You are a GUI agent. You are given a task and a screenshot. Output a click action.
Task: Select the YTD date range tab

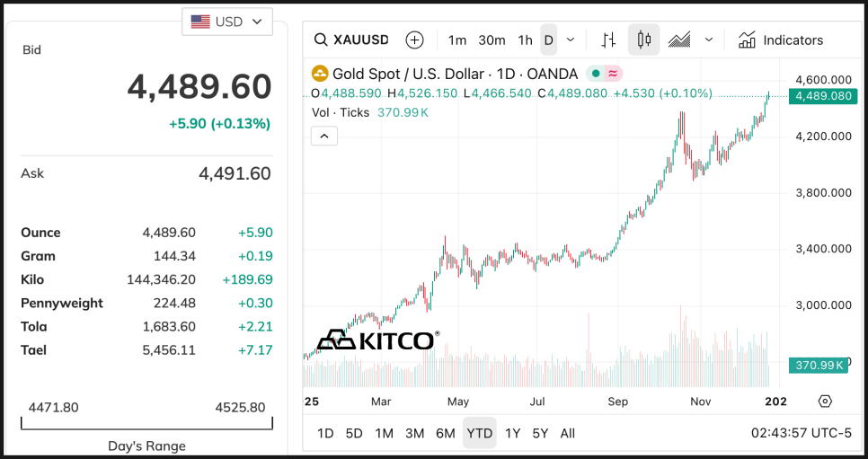click(x=479, y=433)
